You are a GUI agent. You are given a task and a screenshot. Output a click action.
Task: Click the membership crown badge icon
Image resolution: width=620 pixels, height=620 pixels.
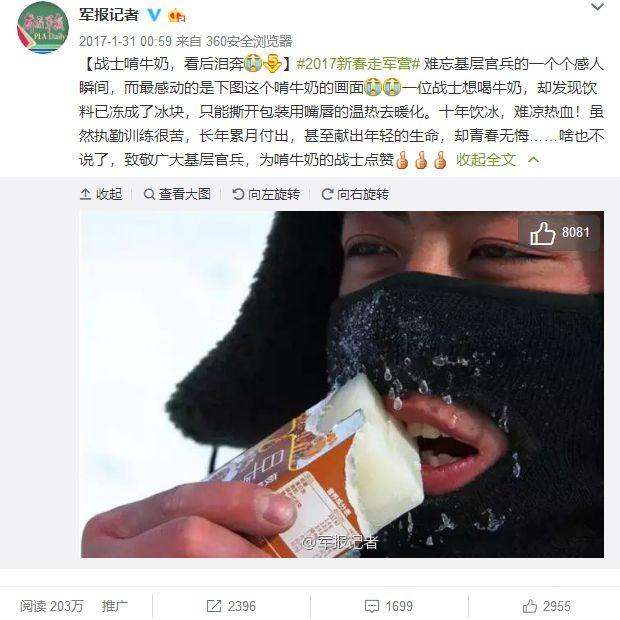coord(176,16)
